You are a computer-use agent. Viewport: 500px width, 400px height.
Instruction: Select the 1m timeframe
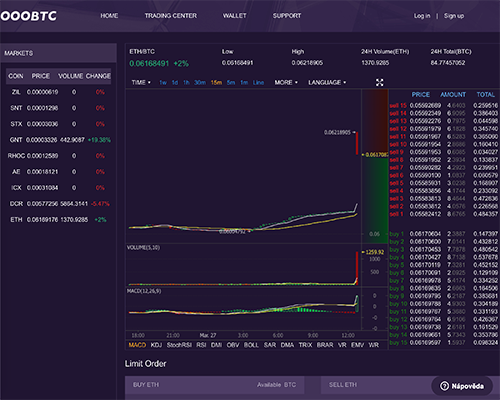(244, 82)
